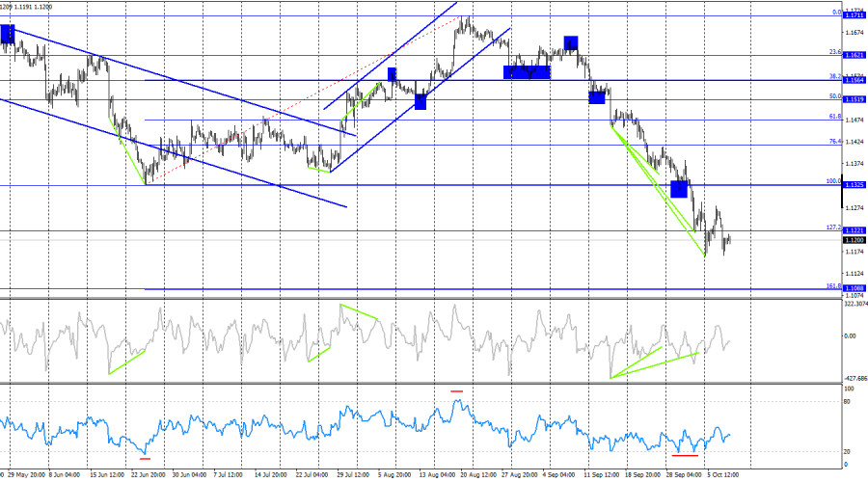Click the 20 oscillator level label
Screen dimensions: 868x482
(847, 452)
